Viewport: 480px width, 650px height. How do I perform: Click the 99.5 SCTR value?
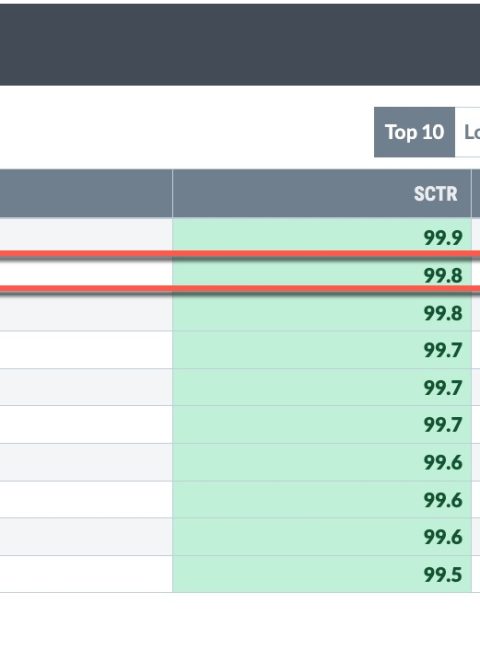(443, 575)
